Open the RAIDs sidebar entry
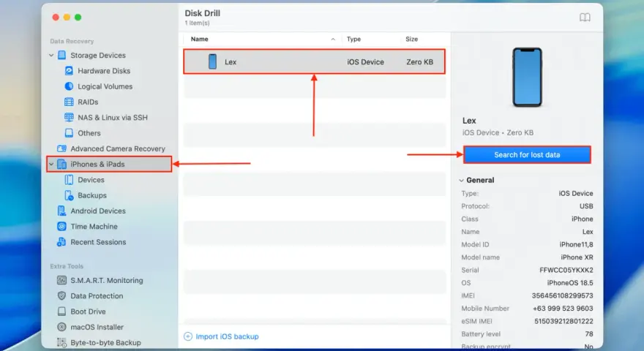644x351 pixels. tap(88, 102)
